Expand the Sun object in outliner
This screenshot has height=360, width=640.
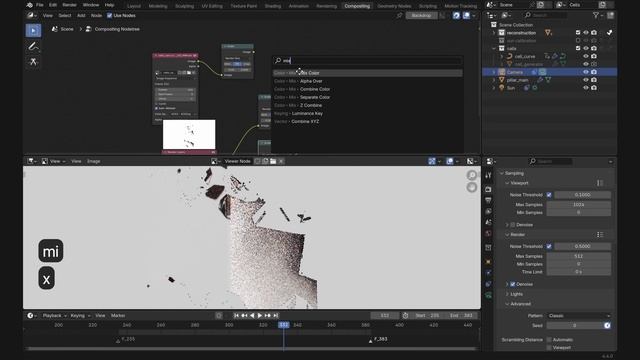coord(494,88)
